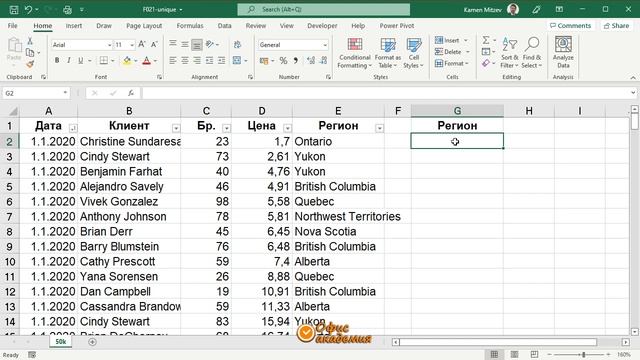This screenshot has height=360, width=640.
Task: Open filter dropdown for Бр. column
Action: 227,128
